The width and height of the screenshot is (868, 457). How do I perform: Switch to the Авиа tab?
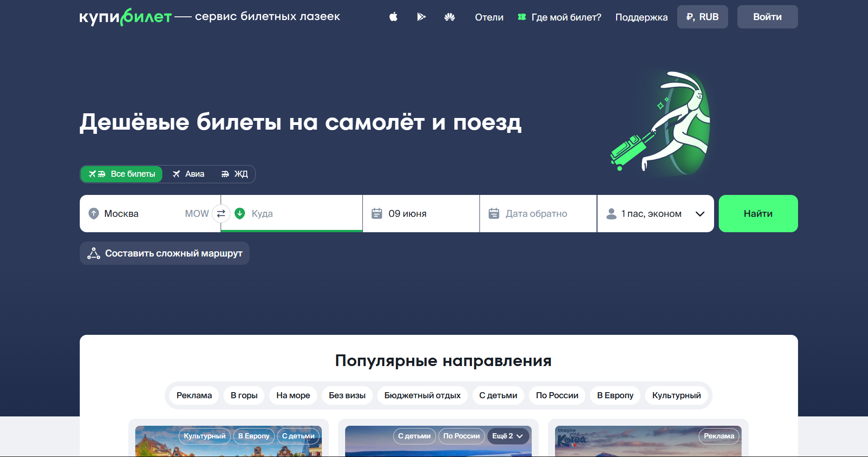(188, 174)
